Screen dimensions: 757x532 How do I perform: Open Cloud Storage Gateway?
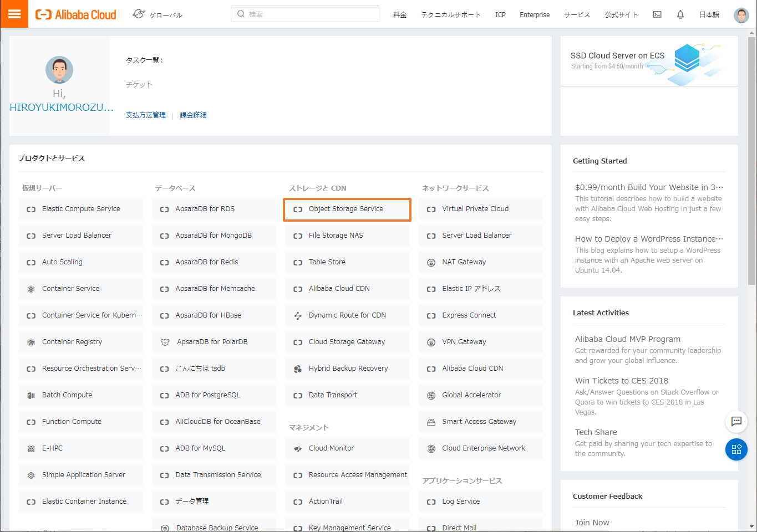pyautogui.click(x=347, y=342)
